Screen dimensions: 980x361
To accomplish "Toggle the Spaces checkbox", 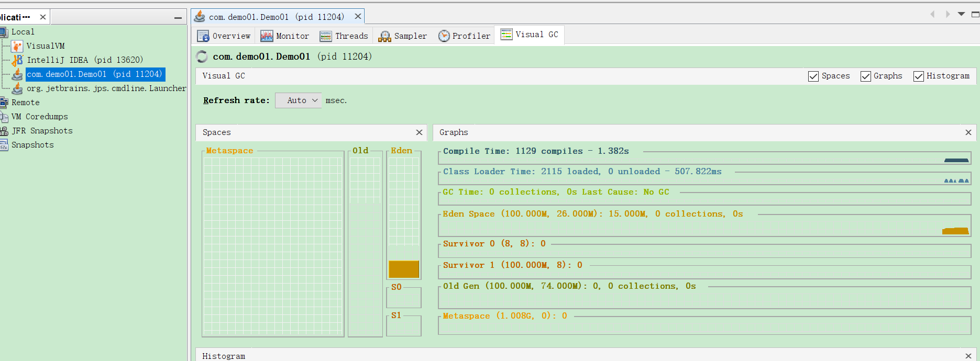I will coord(813,76).
